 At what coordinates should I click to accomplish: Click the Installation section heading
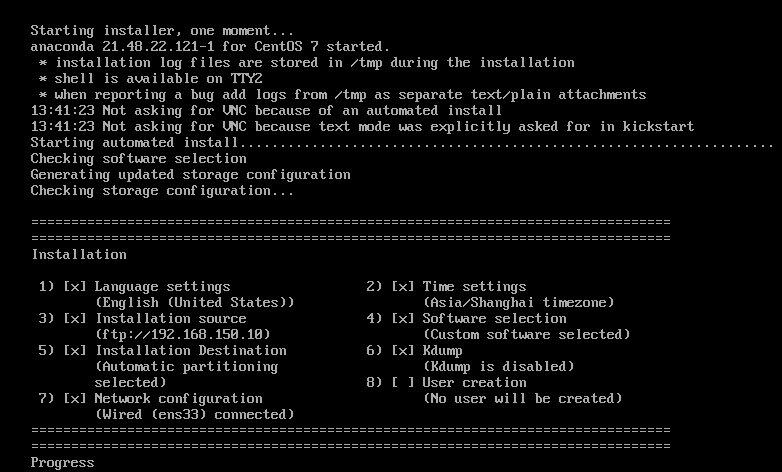79,255
